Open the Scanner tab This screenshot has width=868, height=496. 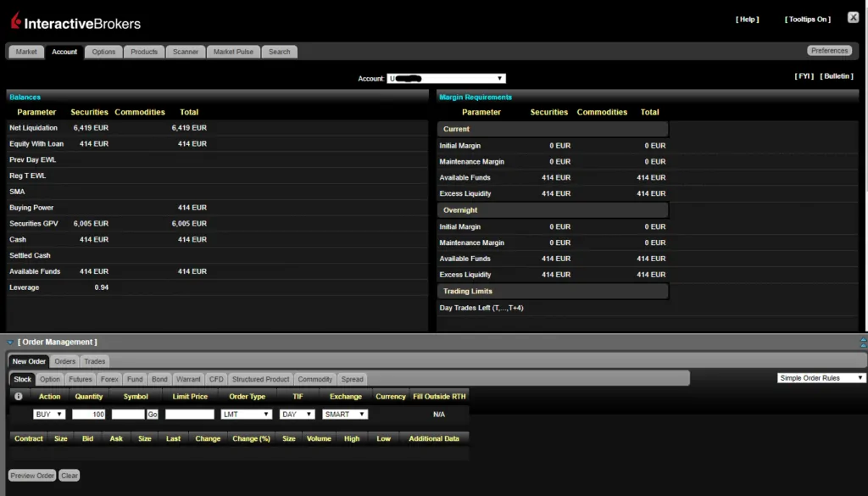pyautogui.click(x=186, y=52)
